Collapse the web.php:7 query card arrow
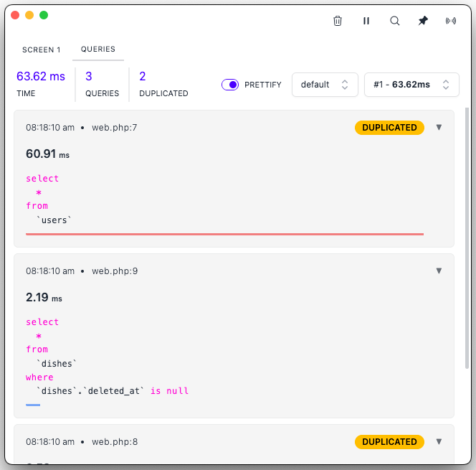 tap(439, 128)
